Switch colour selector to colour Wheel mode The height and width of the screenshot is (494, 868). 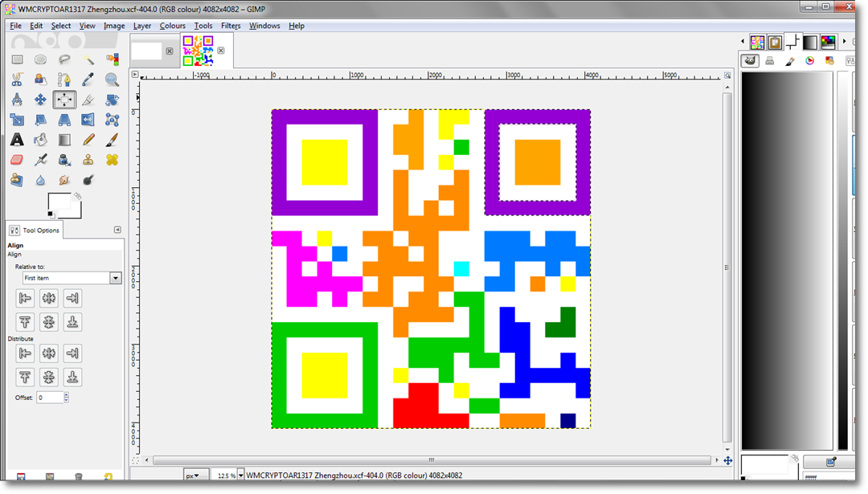pos(810,60)
